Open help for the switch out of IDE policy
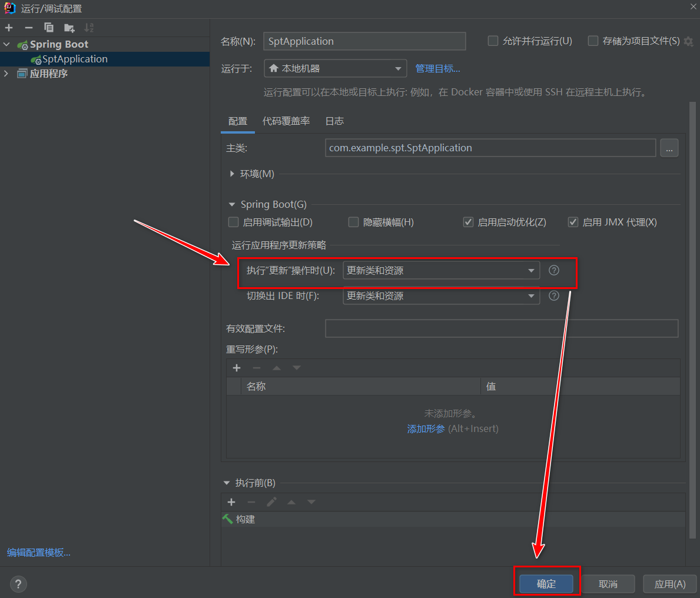Screen dimensions: 700x598 click(x=553, y=296)
